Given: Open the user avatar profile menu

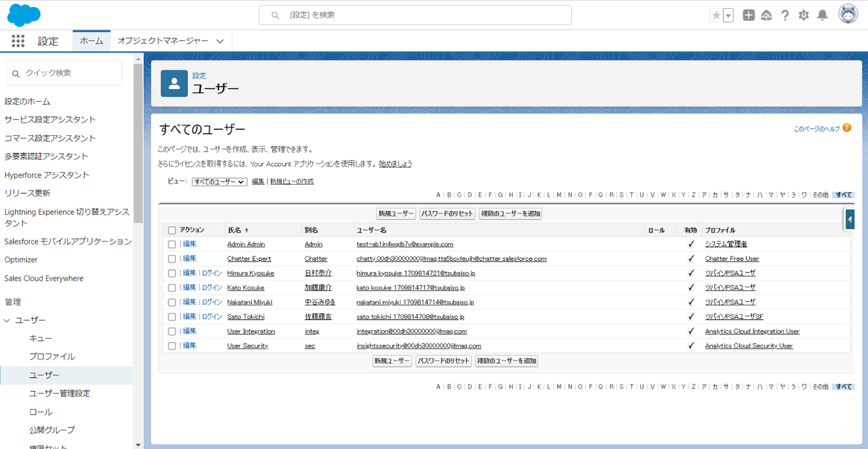Looking at the screenshot, I should pos(848,14).
